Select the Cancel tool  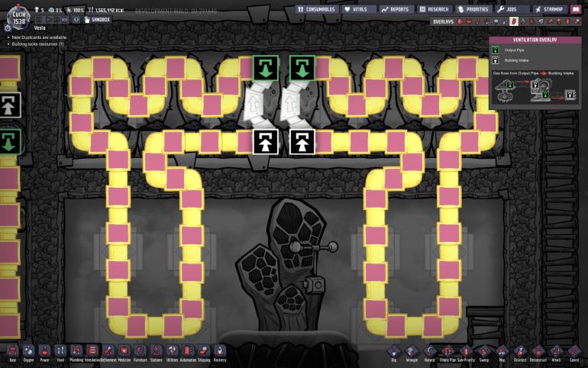pos(574,353)
